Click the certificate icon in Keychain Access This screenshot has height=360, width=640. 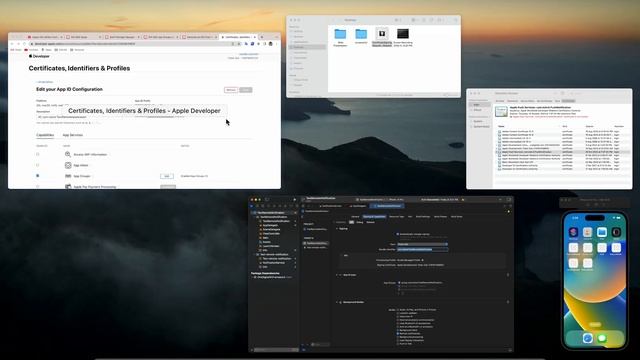tap(501, 112)
